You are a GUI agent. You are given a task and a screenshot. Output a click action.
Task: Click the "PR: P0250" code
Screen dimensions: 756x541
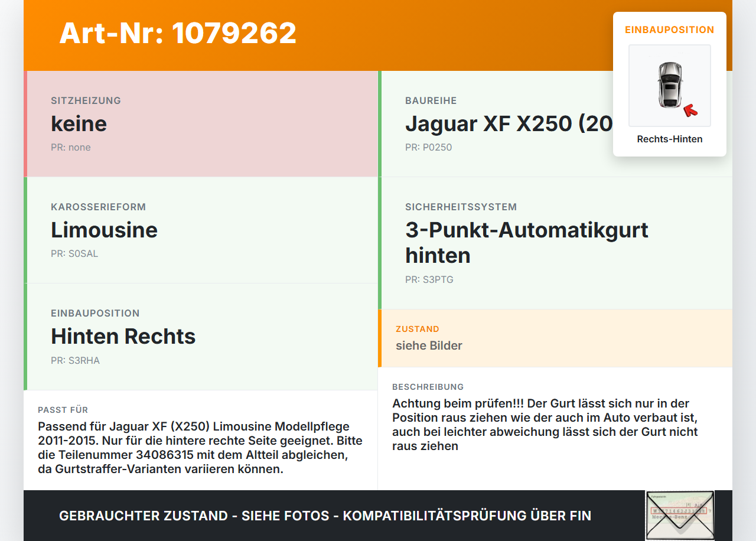(x=429, y=148)
